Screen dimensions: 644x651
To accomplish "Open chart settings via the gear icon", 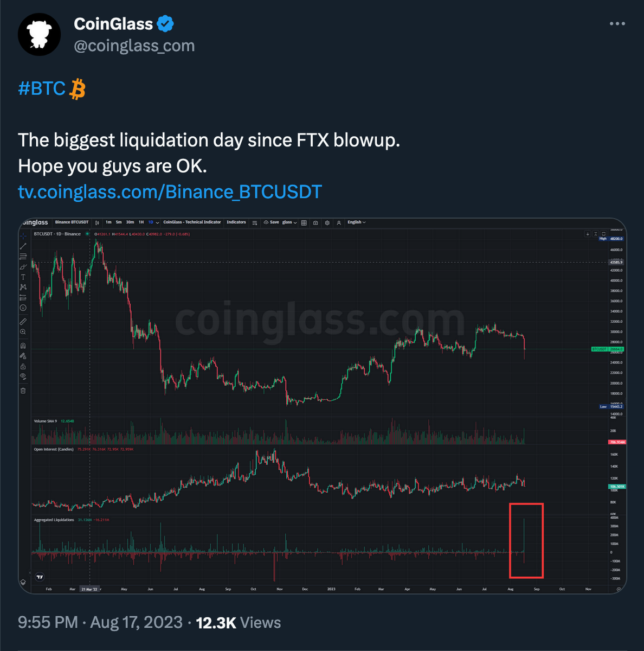I will 327,222.
